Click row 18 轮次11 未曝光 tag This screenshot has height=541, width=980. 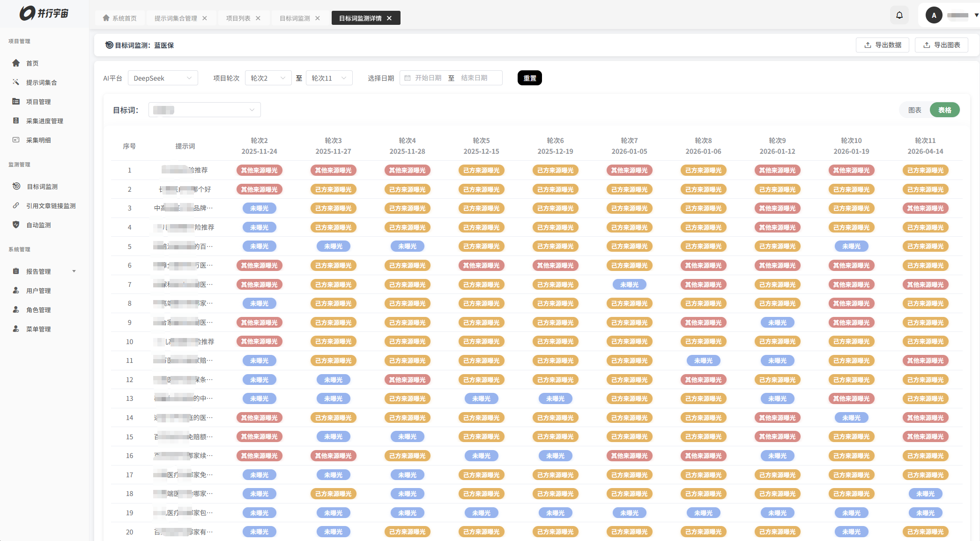[x=926, y=494]
